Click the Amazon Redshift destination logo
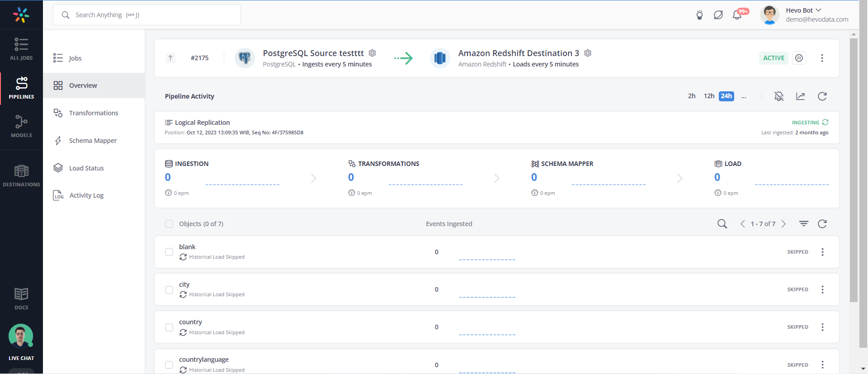This screenshot has height=374, width=868. point(440,58)
